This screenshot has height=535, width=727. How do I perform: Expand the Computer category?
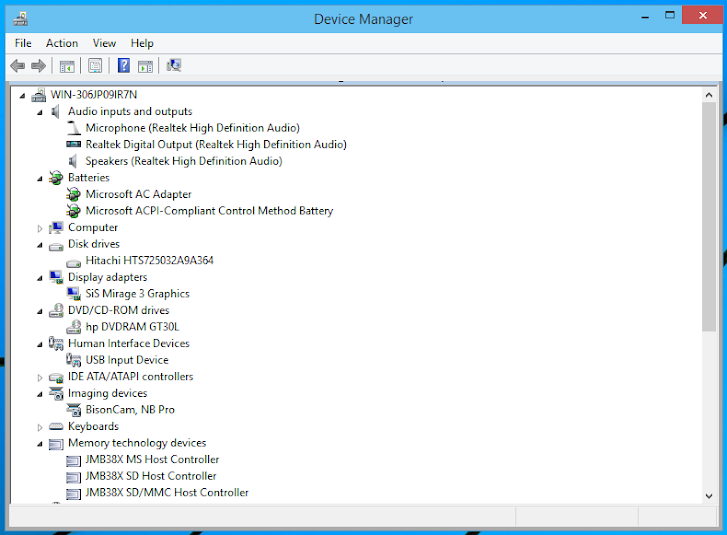(40, 228)
